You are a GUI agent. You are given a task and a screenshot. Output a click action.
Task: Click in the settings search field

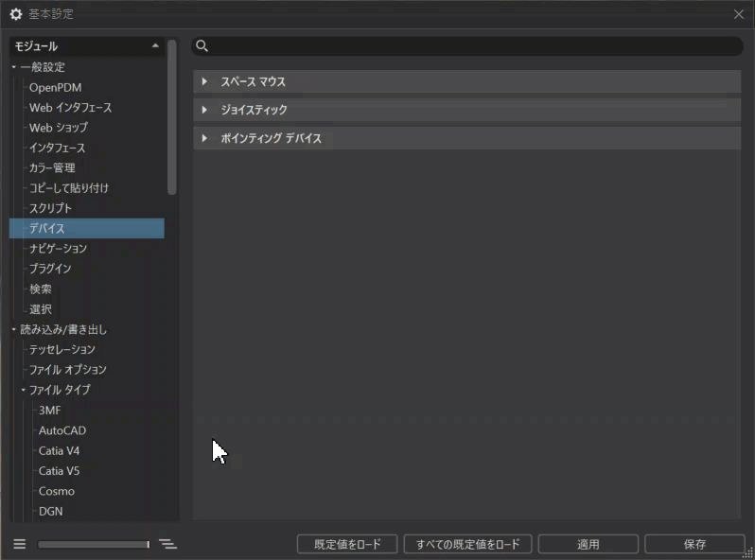[467, 46]
